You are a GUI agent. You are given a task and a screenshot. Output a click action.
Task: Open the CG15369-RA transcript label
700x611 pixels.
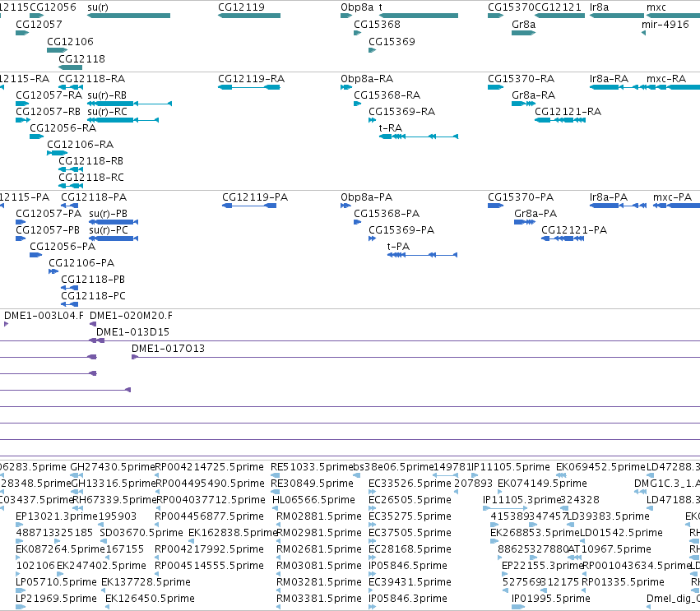(401, 112)
